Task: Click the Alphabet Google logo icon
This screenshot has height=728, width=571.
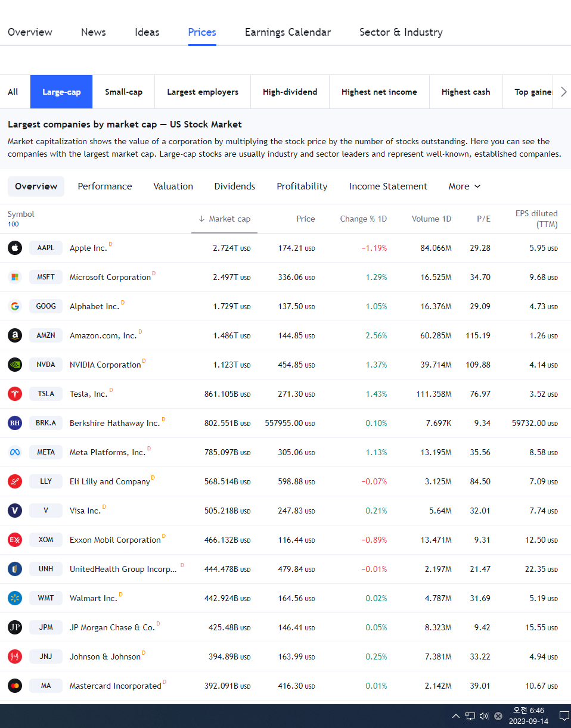Action: point(15,306)
